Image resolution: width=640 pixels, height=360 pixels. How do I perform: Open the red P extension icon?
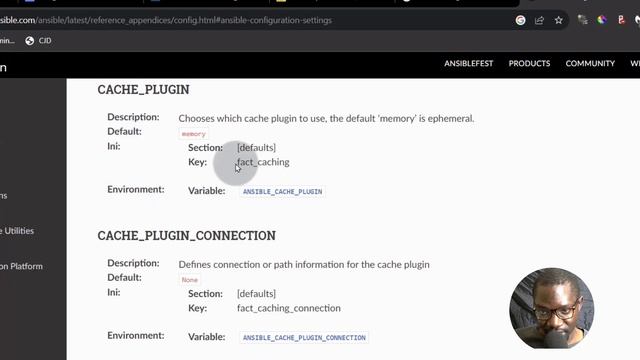pos(621,20)
